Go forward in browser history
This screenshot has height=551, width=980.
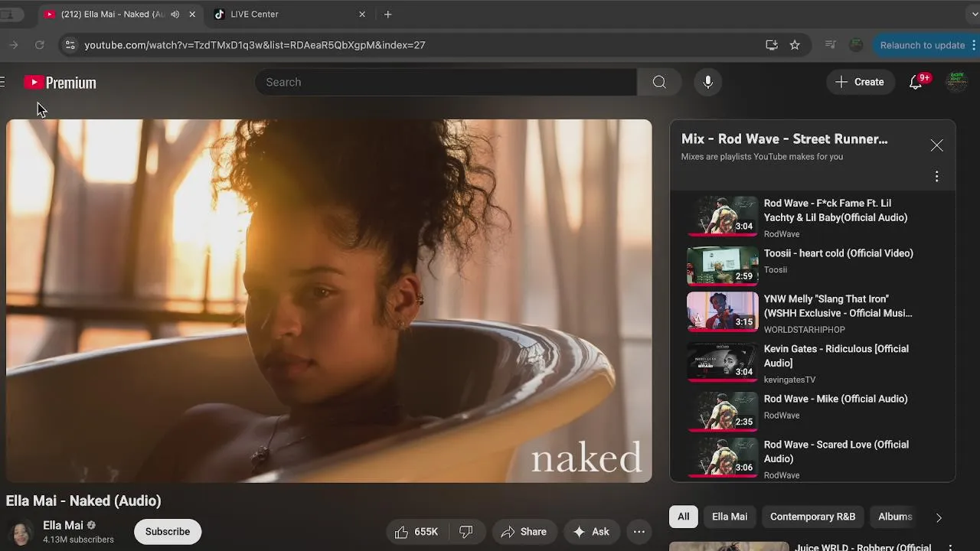point(13,45)
